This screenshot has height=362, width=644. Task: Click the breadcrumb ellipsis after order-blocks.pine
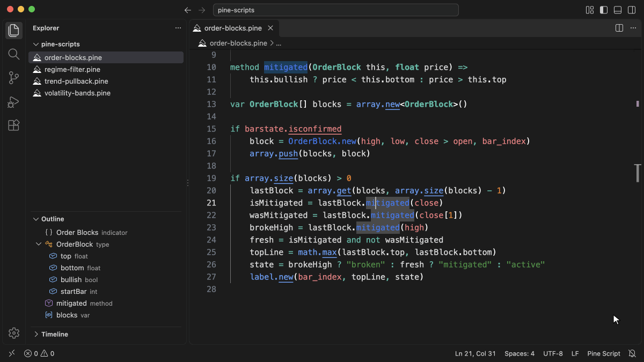(x=279, y=43)
